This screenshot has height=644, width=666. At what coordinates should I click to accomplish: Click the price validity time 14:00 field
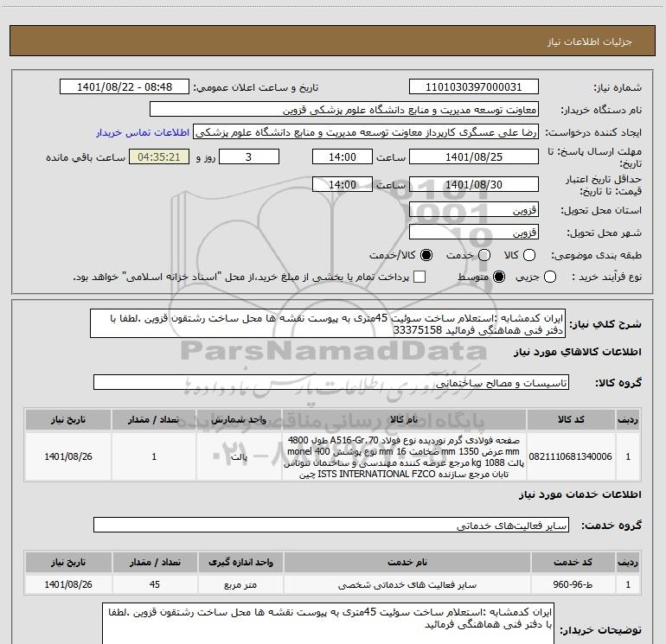pos(343,184)
